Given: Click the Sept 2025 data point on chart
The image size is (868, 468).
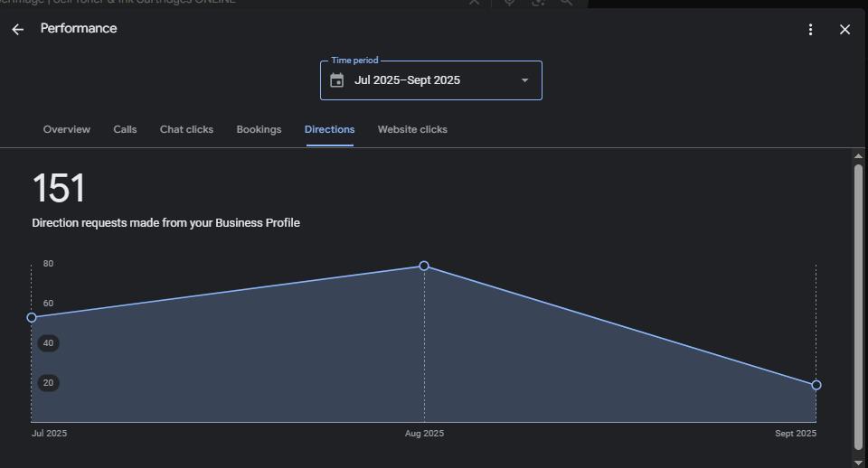Looking at the screenshot, I should 816,385.
